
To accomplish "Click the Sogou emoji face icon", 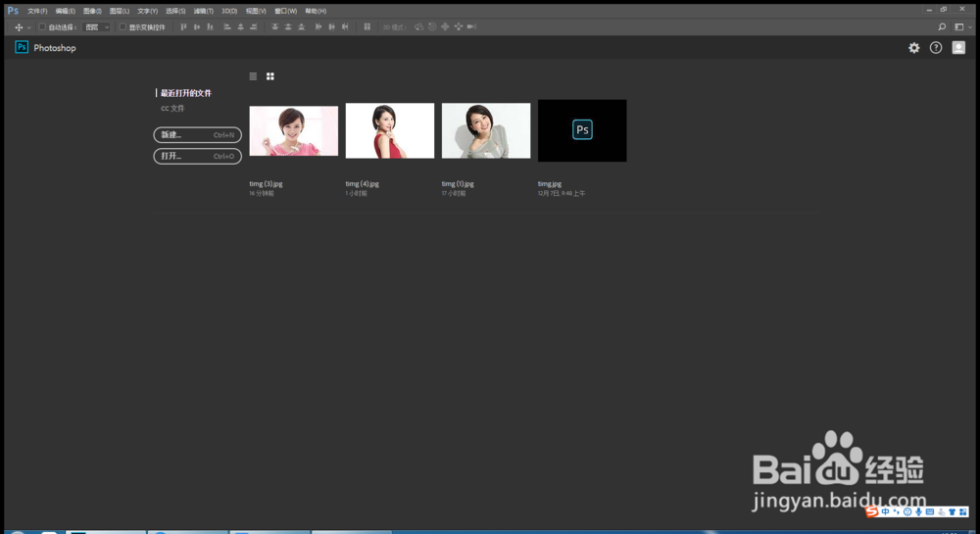I will [x=907, y=511].
